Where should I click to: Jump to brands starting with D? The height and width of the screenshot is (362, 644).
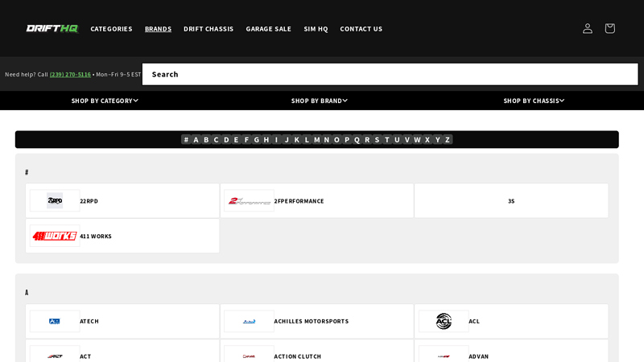tap(226, 139)
